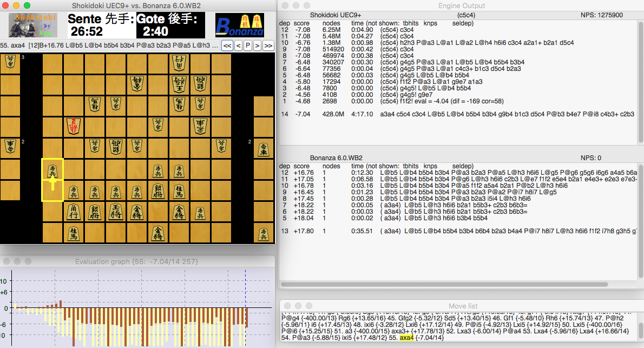Pick the rook in the right-side hand
This screenshot has height=348, width=644.
tap(264, 149)
